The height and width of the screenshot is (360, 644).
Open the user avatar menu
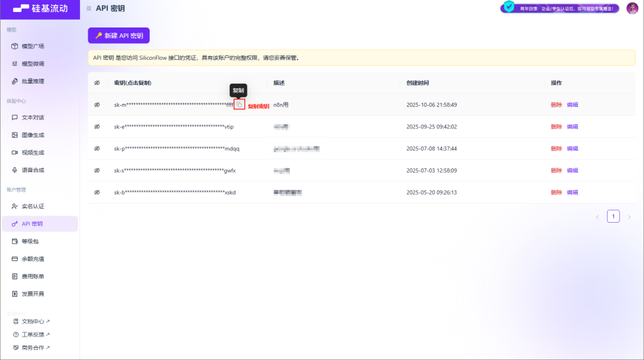point(632,8)
